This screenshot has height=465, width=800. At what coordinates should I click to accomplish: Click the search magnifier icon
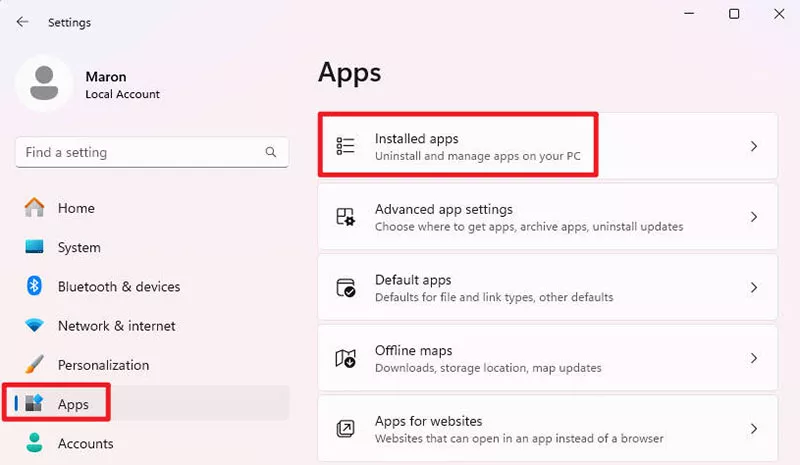(x=271, y=152)
